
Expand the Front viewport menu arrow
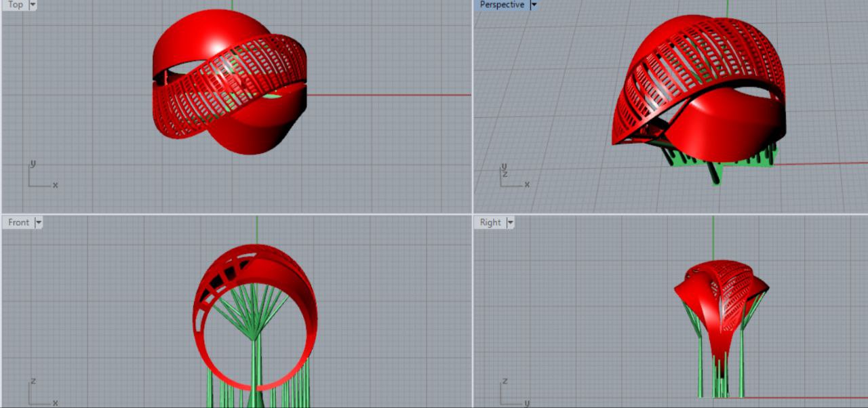38,222
